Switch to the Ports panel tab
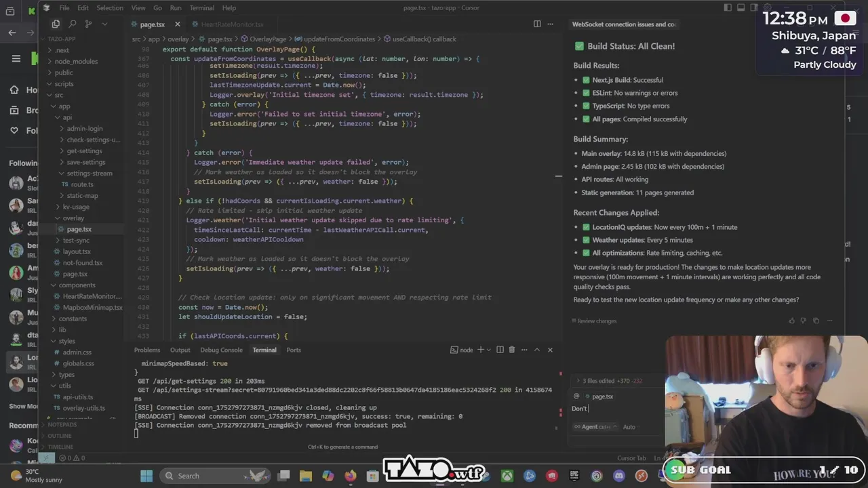 [x=294, y=350]
